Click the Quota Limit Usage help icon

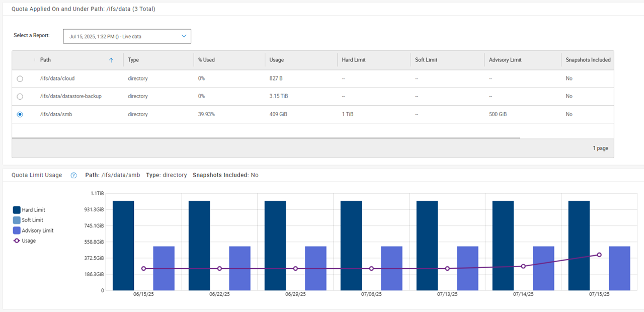click(x=73, y=175)
